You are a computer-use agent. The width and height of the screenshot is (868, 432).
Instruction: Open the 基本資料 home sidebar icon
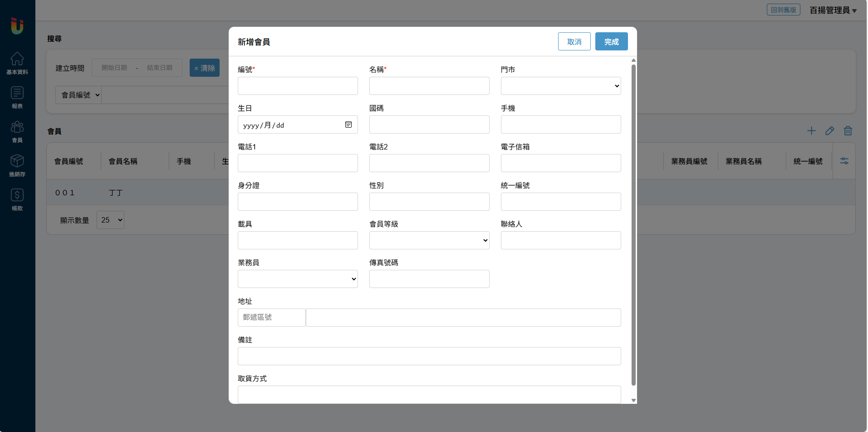pyautogui.click(x=17, y=63)
